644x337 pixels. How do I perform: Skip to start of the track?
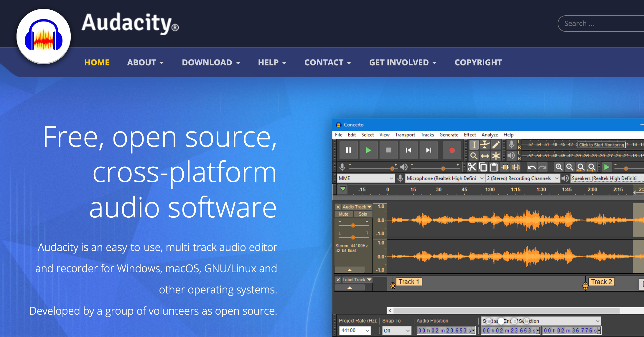click(409, 150)
